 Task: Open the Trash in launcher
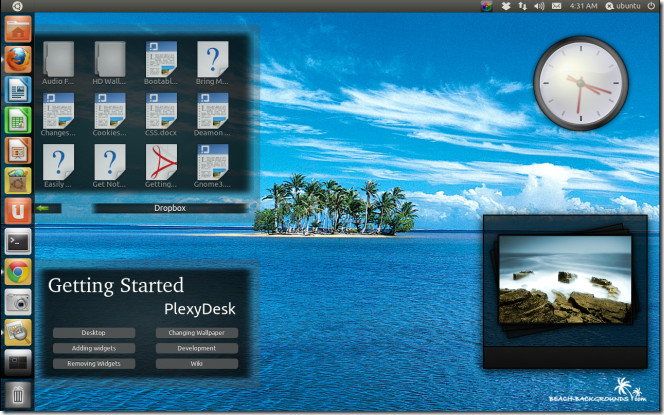(x=18, y=395)
